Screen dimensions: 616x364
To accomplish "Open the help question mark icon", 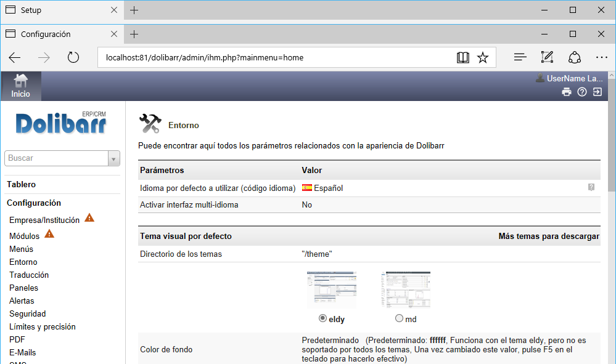I will [x=581, y=92].
